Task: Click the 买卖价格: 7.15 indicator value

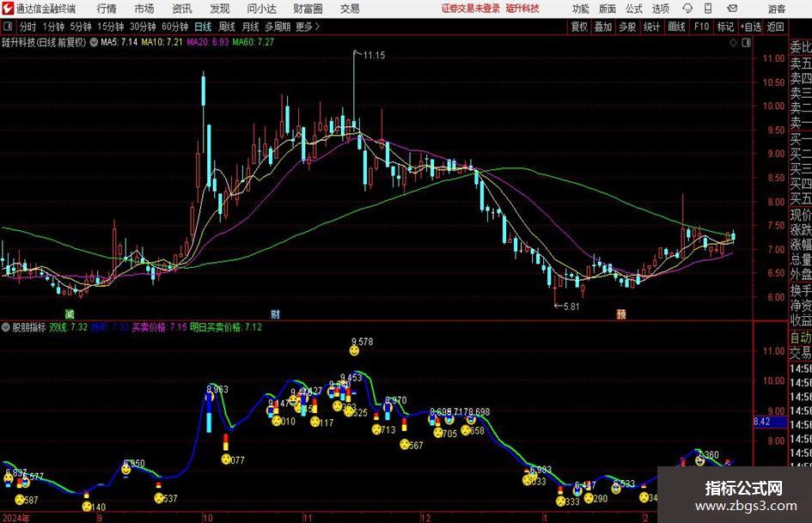Action: pyautogui.click(x=159, y=327)
